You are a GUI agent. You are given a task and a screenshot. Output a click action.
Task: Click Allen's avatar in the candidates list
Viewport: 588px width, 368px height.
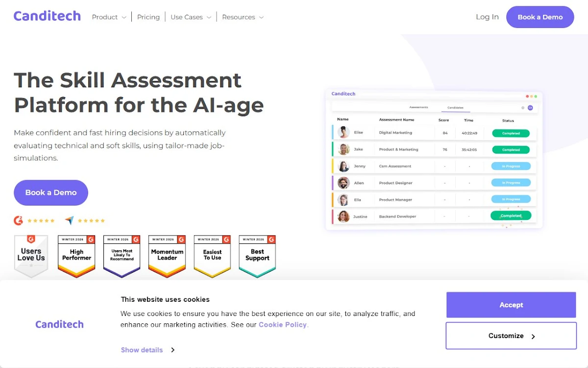(x=343, y=183)
